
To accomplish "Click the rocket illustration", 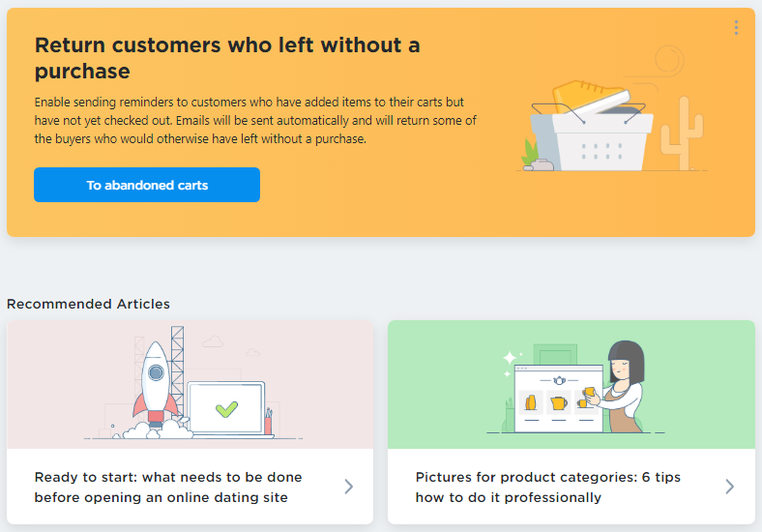I will pyautogui.click(x=157, y=382).
